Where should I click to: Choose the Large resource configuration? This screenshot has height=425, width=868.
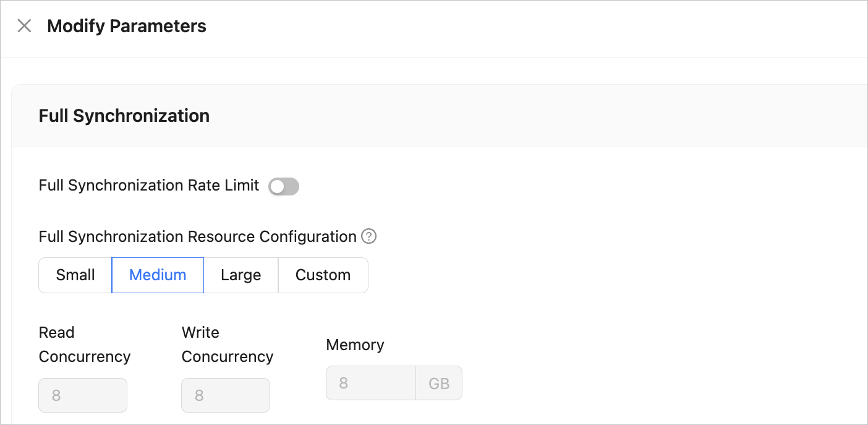coord(241,275)
